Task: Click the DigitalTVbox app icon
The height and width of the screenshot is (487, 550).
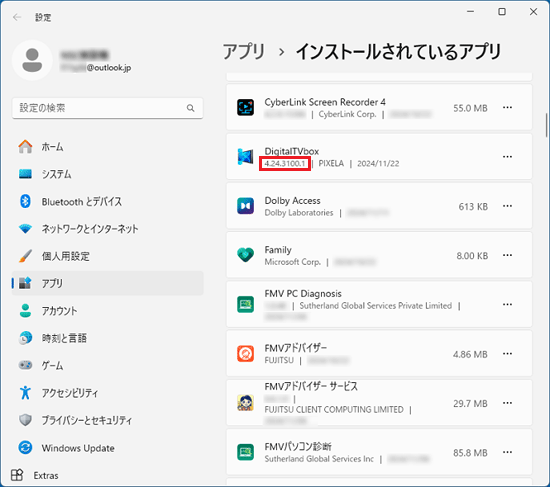Action: click(x=245, y=156)
